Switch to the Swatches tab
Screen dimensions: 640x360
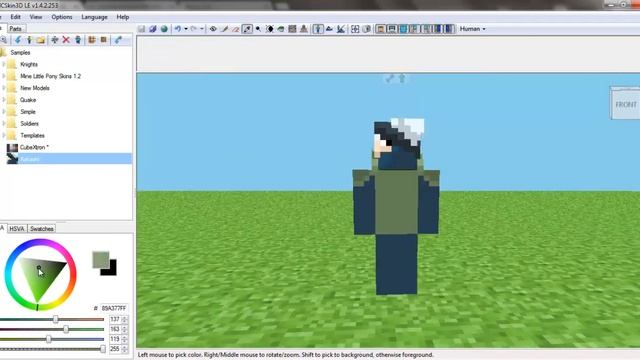42,229
